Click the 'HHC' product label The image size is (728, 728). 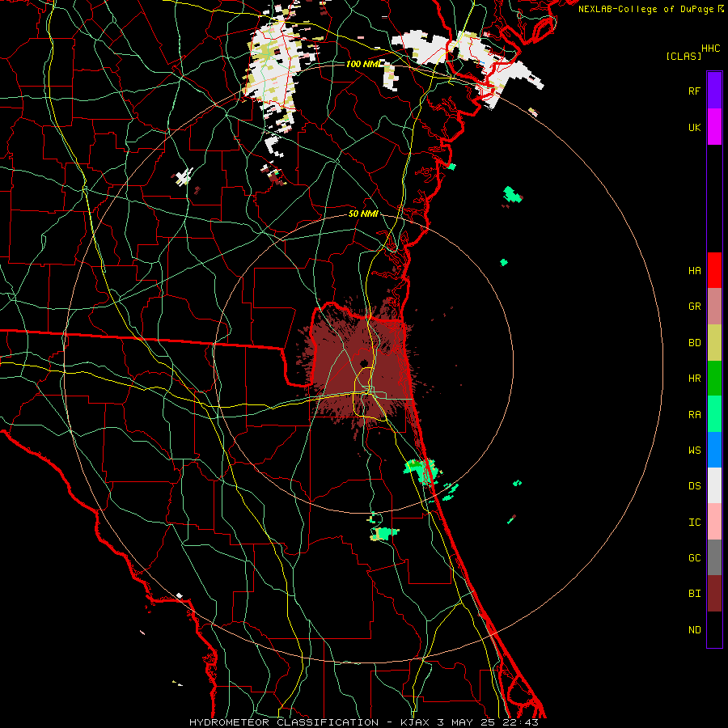click(x=710, y=49)
